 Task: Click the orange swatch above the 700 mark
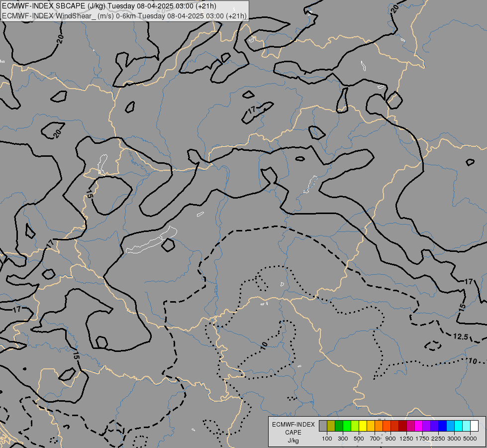(x=379, y=426)
